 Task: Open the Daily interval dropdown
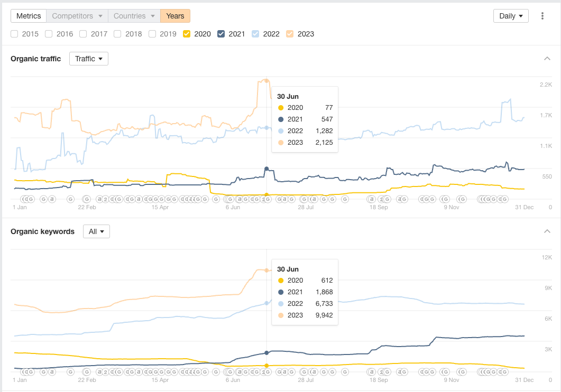511,16
